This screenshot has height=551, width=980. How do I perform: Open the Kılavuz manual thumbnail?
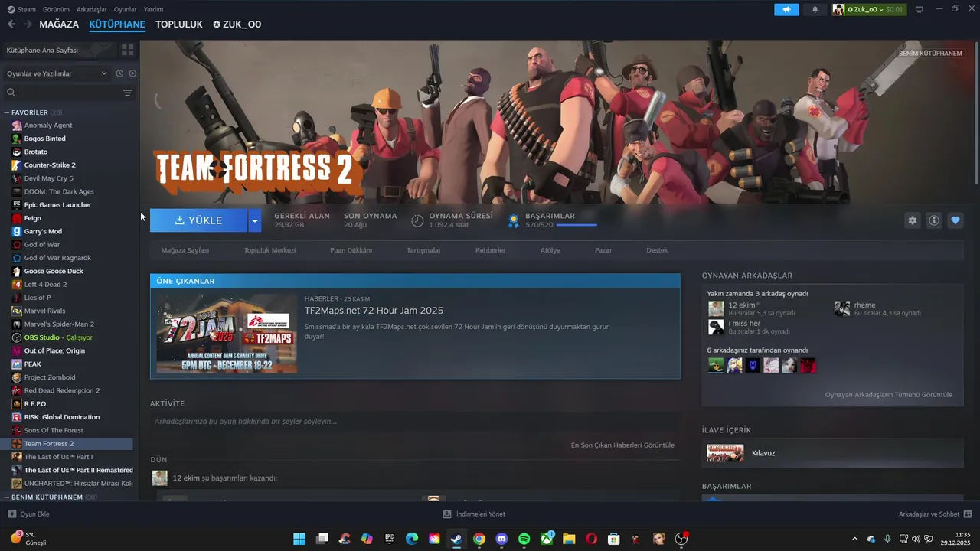725,453
